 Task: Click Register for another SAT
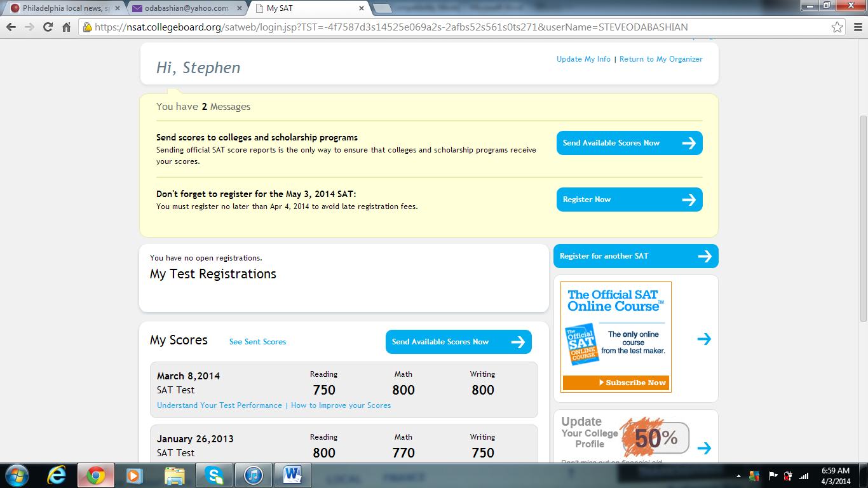pyautogui.click(x=636, y=256)
